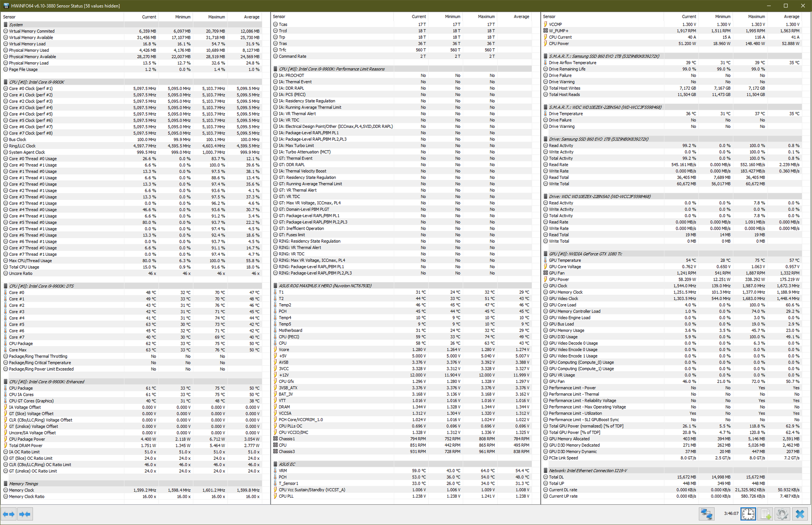Select Performance Limit - Utilization row
The width and height of the screenshot is (812, 525).
click(672, 413)
